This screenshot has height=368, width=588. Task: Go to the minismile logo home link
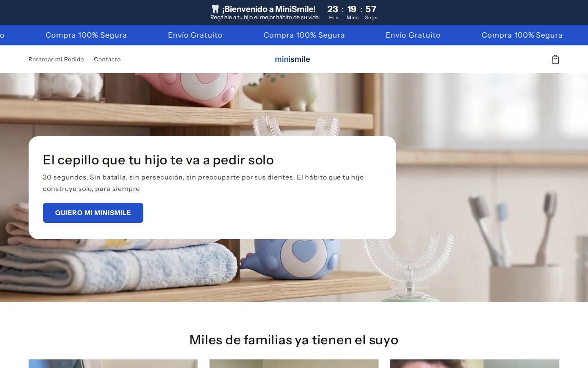pos(292,59)
